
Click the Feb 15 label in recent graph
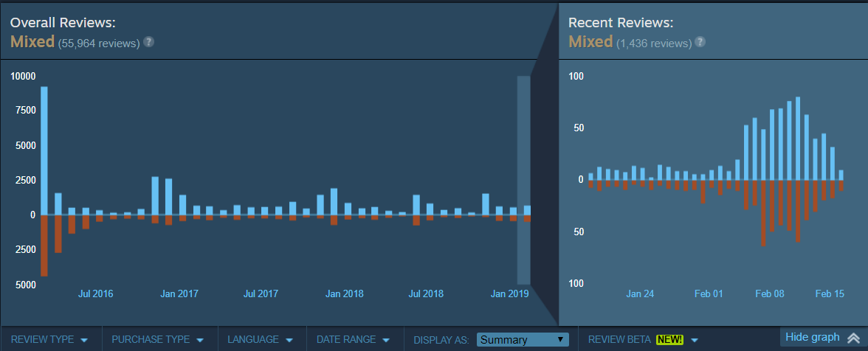(x=830, y=293)
